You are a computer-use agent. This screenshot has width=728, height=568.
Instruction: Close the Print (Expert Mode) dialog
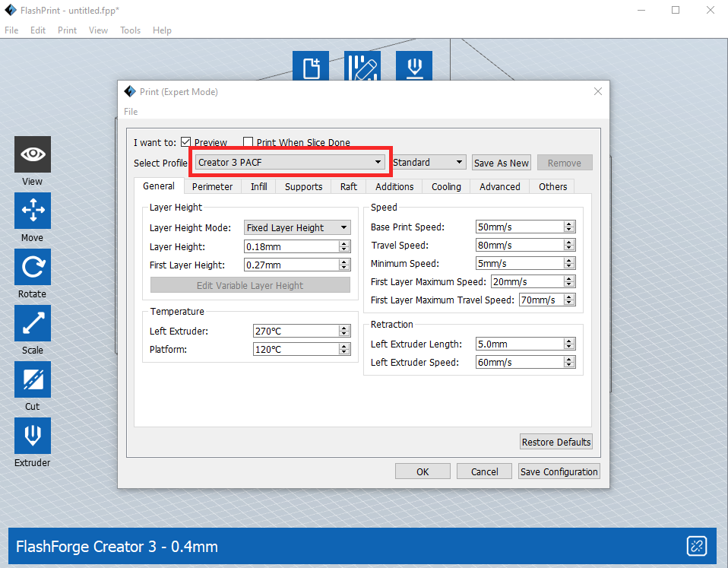point(598,91)
